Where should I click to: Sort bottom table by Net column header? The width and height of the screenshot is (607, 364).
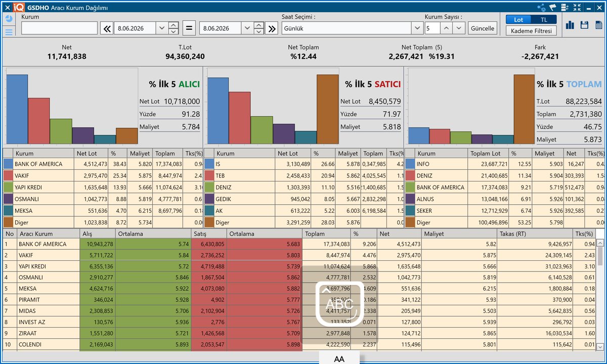[x=399, y=234]
